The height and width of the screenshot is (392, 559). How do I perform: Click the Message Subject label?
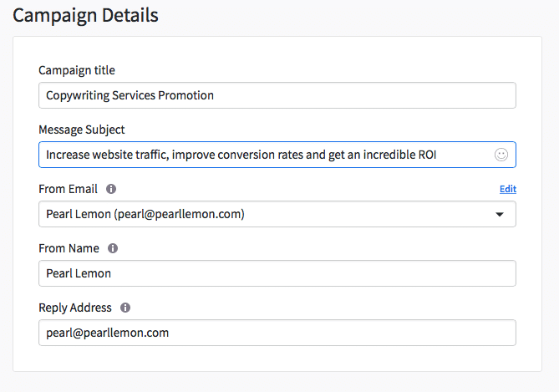pos(82,130)
